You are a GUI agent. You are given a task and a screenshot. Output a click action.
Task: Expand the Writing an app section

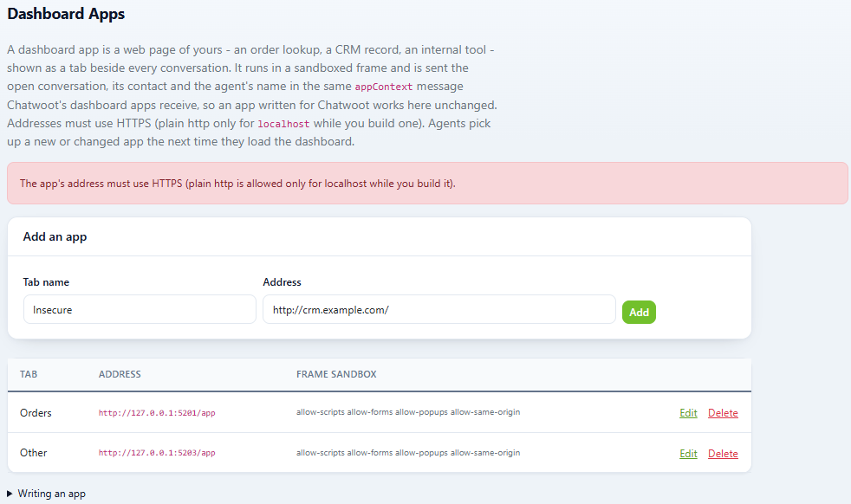point(47,494)
